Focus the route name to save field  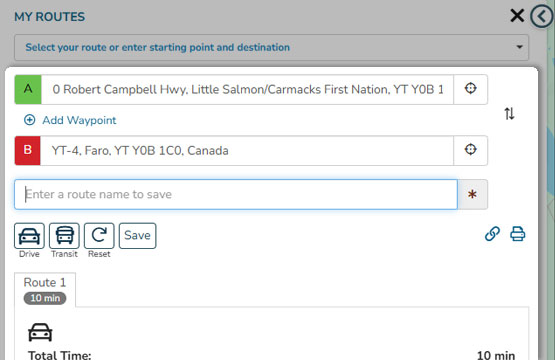[236, 194]
